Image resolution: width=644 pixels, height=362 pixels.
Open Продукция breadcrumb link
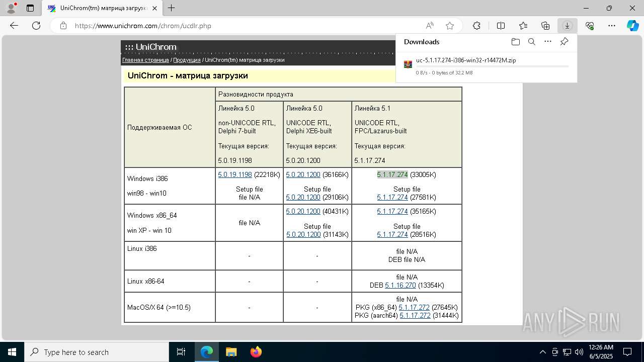pyautogui.click(x=187, y=60)
